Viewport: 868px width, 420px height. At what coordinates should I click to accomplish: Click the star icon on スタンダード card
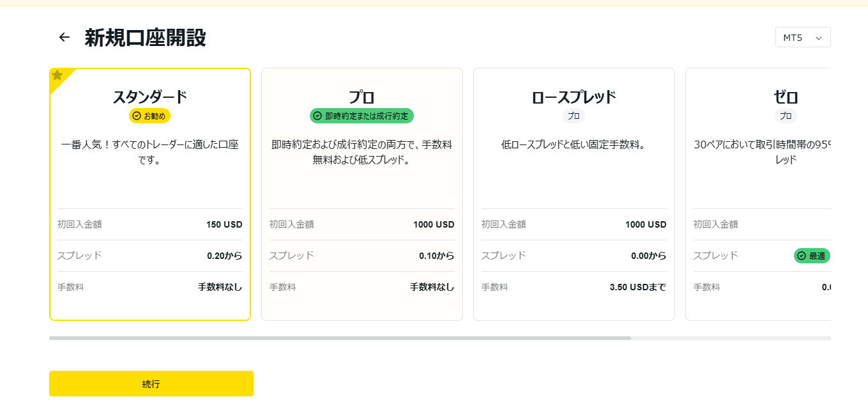(x=57, y=75)
